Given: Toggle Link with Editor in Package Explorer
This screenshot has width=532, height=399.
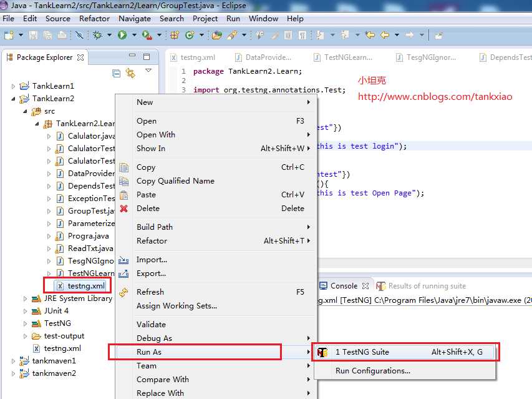Looking at the screenshot, I should [x=130, y=72].
